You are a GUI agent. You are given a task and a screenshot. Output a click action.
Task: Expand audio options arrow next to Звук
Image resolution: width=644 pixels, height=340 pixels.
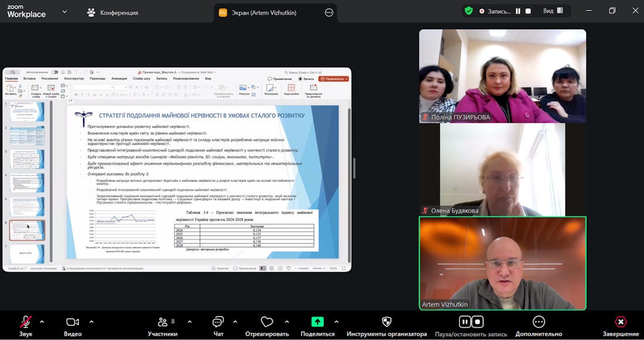42,321
